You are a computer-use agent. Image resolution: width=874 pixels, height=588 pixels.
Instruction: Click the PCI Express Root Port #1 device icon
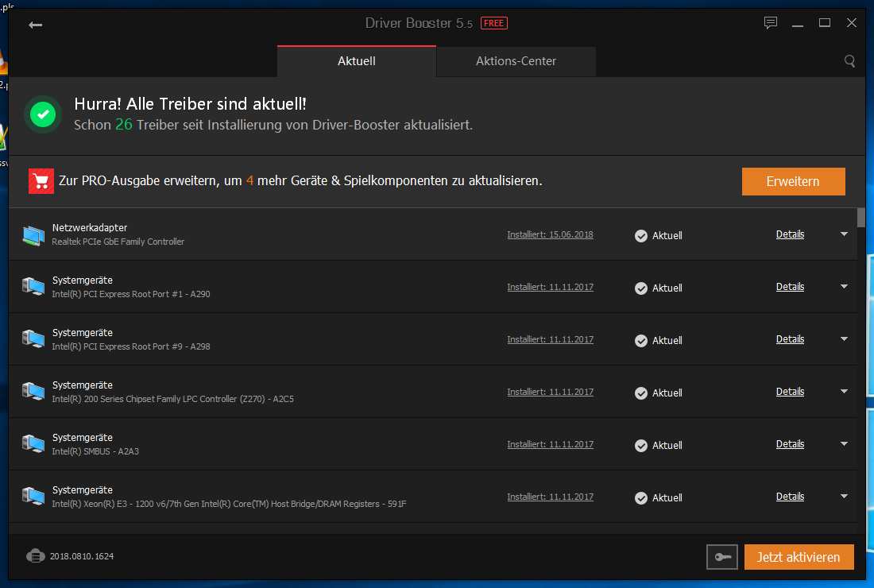tap(33, 288)
